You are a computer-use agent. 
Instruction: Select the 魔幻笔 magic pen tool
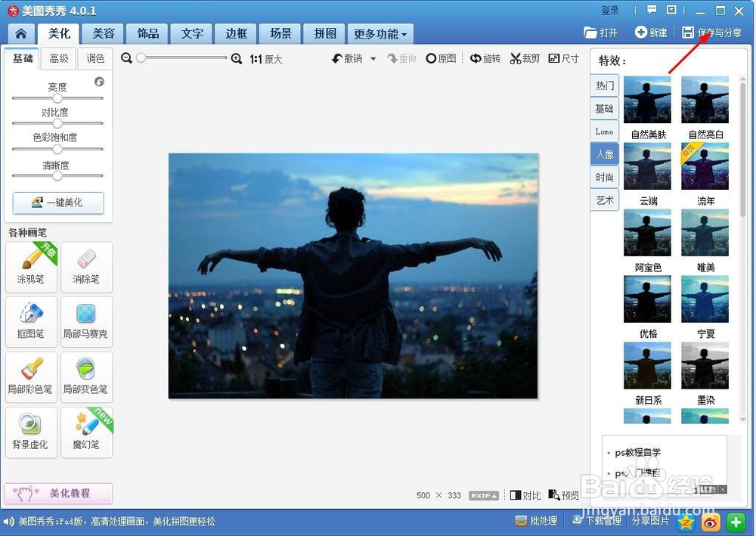click(x=87, y=432)
